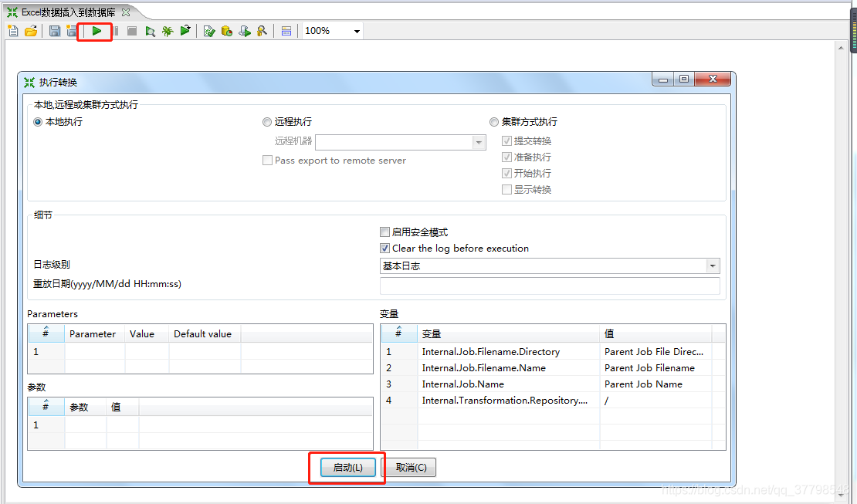Screen dimensions: 857x504
Task: Toggle the 提交转换 checkbox
Action: tap(506, 141)
